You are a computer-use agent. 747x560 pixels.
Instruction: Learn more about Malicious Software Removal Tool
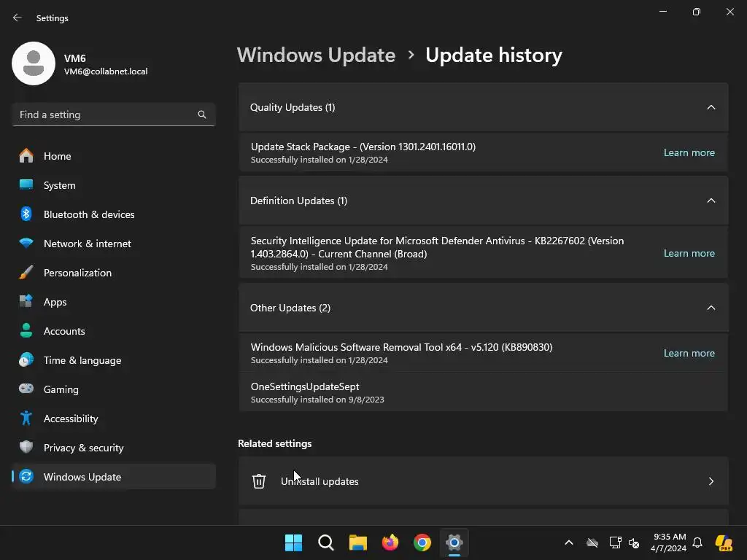click(x=689, y=353)
